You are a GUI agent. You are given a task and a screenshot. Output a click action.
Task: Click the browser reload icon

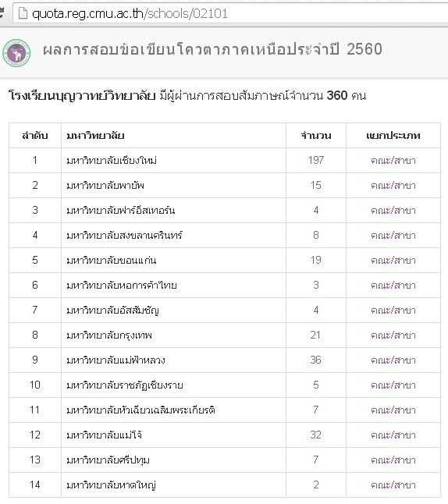coord(2,13)
